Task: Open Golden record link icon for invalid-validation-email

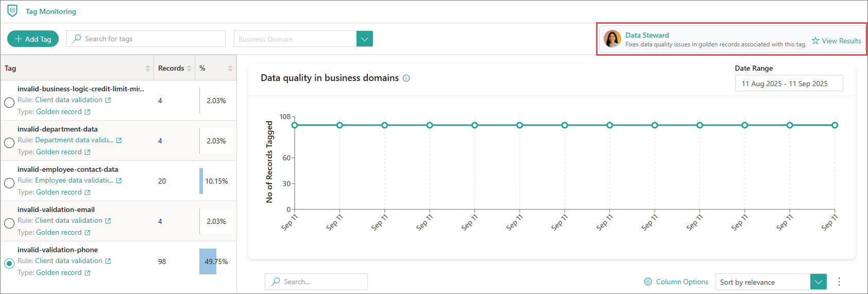Action: click(88, 233)
